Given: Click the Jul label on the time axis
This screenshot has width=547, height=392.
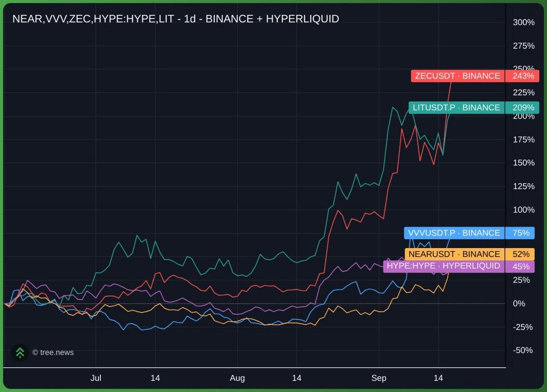Looking at the screenshot, I should point(96,378).
